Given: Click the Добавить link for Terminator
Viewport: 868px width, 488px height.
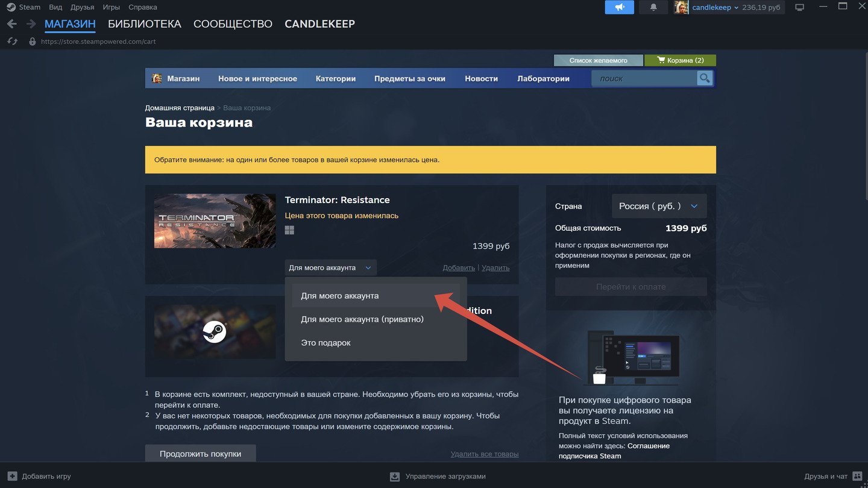Looking at the screenshot, I should (x=459, y=267).
